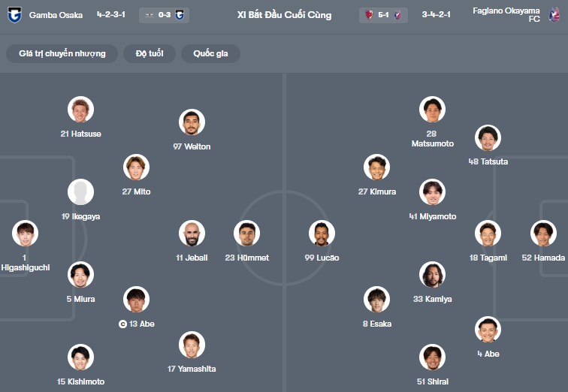568x392 pixels.
Task: Open Jebali's player portrait
Action: pyautogui.click(x=192, y=234)
